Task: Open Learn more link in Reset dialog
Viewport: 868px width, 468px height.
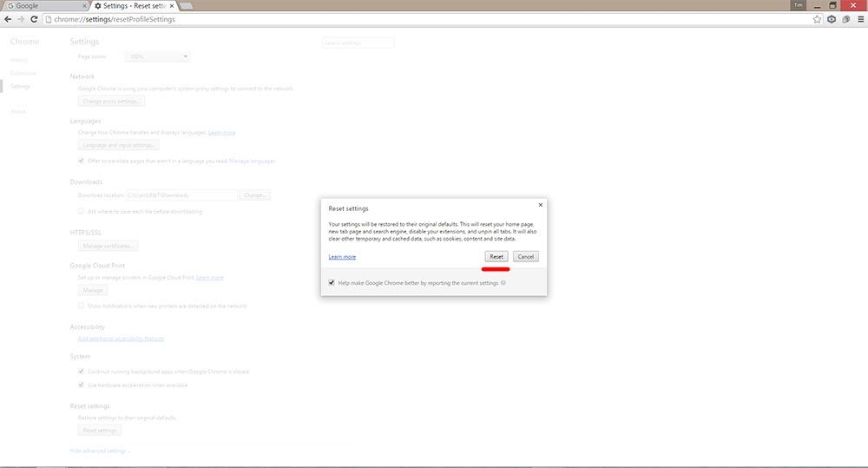Action: point(342,257)
